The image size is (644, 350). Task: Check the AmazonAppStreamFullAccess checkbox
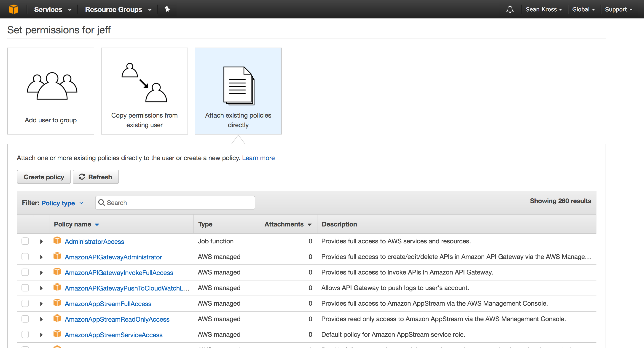pyautogui.click(x=25, y=304)
